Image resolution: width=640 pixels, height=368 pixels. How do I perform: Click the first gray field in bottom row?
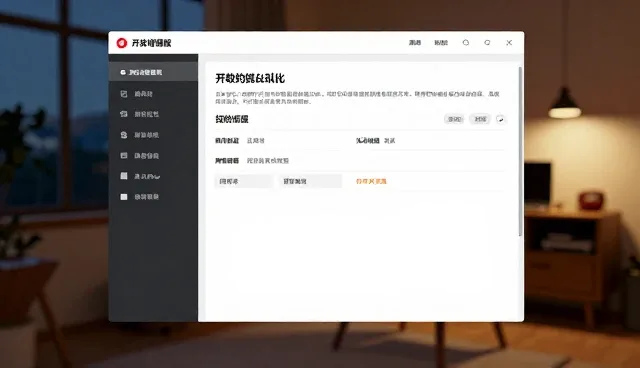click(243, 181)
